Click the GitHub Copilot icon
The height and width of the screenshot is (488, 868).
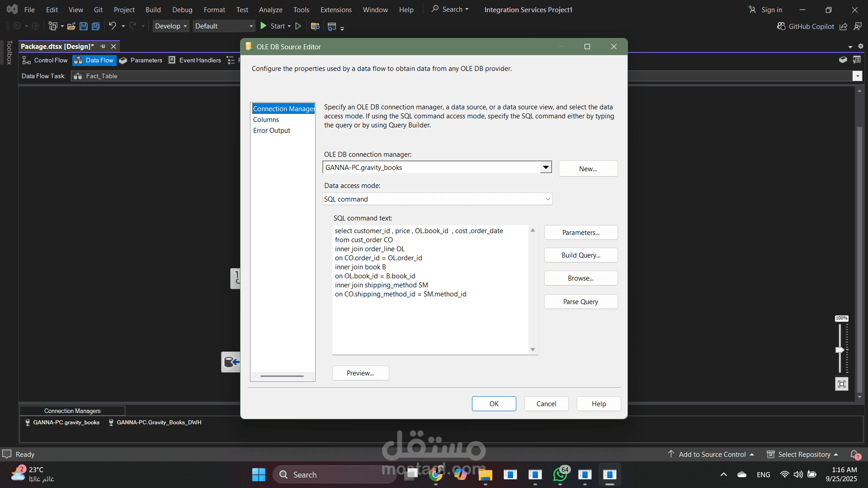pyautogui.click(x=781, y=26)
